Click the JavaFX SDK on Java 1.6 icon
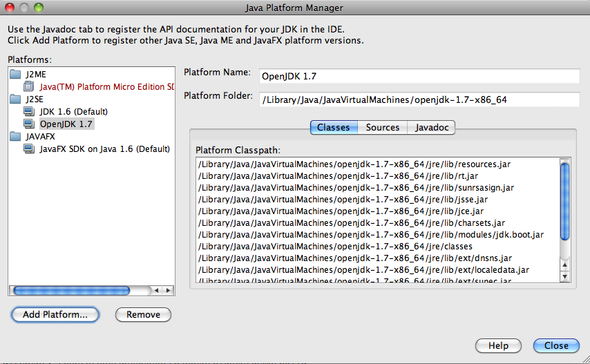Screen dimensions: 590x364 [x=29, y=149]
